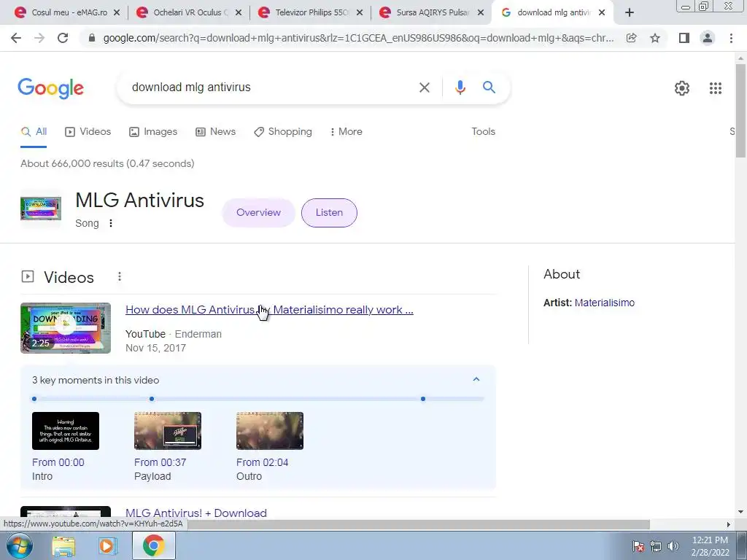Close the download mlg antivirus tab
Image resolution: width=747 pixels, height=560 pixels.
coord(602,13)
